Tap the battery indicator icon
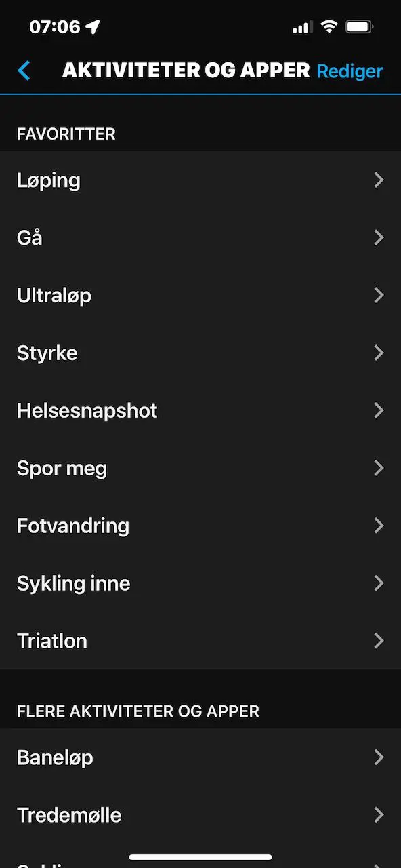401x868 pixels. pyautogui.click(x=359, y=27)
